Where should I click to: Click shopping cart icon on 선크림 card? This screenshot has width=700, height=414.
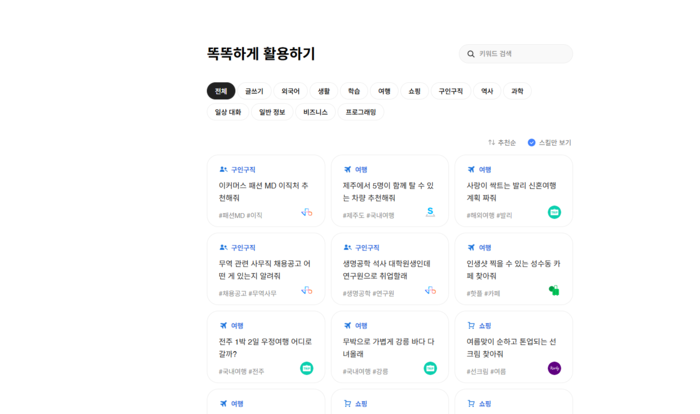pos(471,326)
